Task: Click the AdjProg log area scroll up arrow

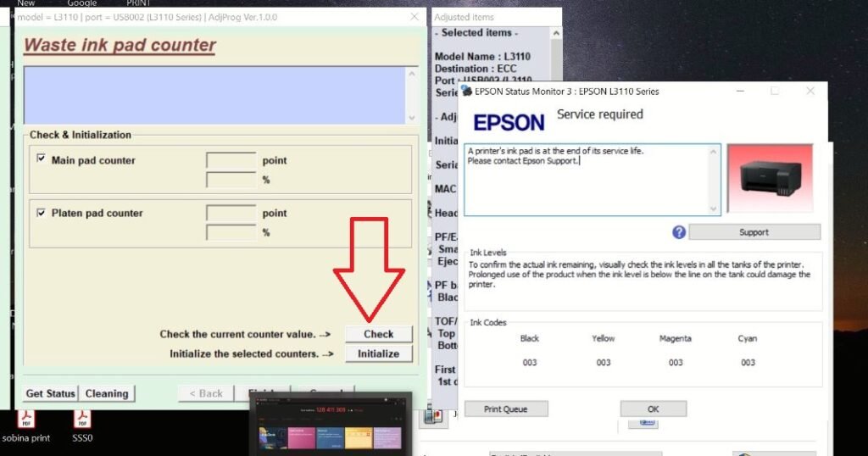Action: point(412,73)
